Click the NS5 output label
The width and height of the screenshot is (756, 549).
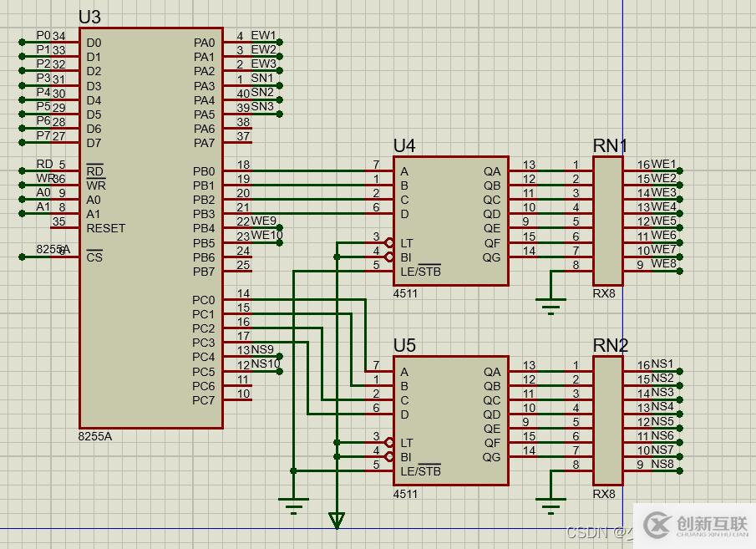click(662, 421)
